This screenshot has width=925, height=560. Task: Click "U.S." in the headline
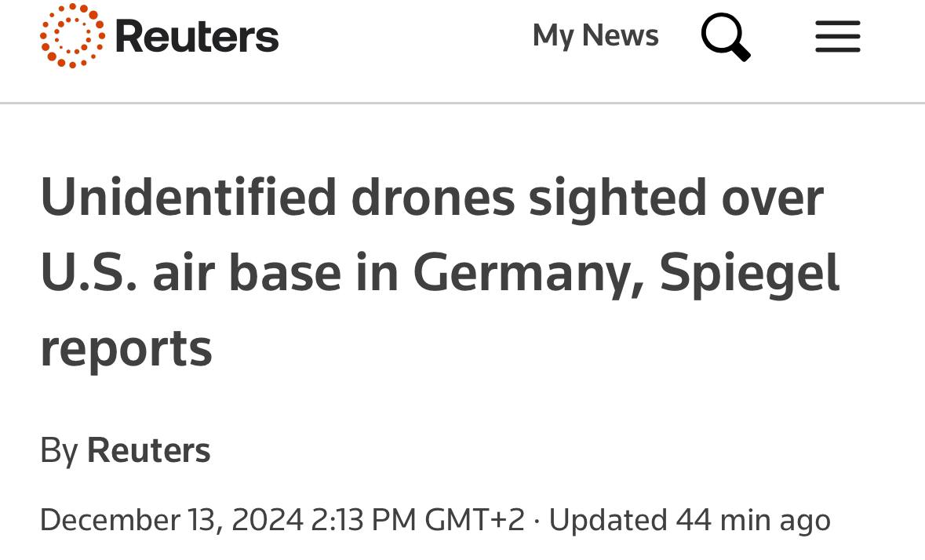[x=85, y=273]
